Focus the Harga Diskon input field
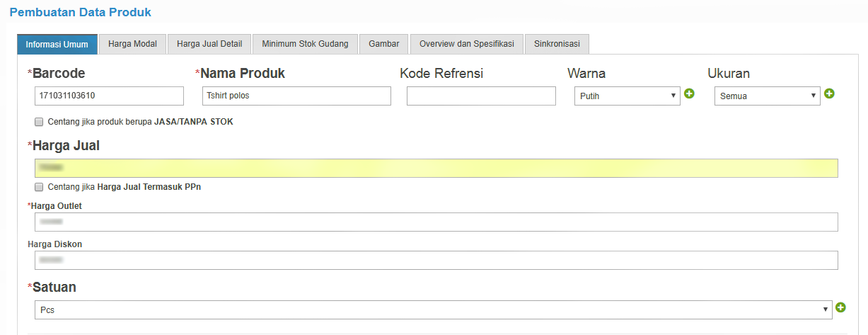 click(436, 260)
